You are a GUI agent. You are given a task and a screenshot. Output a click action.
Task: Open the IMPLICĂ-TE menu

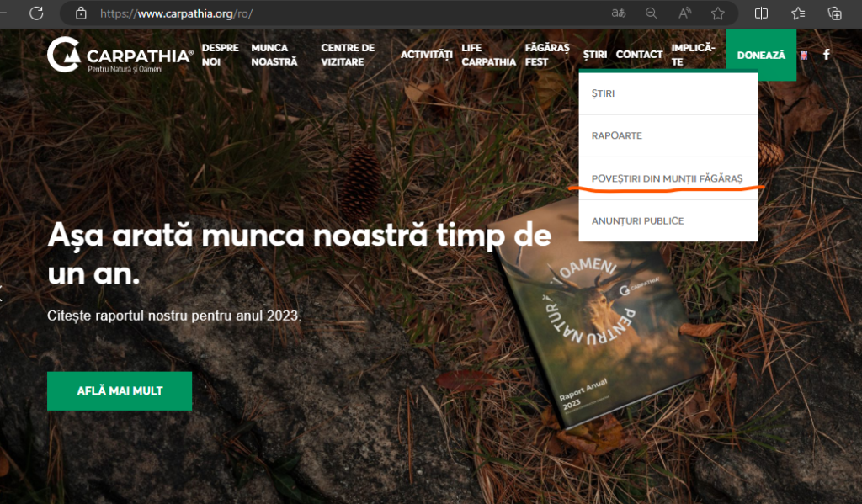pyautogui.click(x=693, y=55)
